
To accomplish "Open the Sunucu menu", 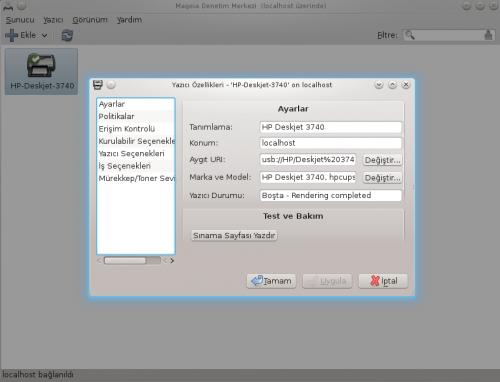I will (20, 20).
